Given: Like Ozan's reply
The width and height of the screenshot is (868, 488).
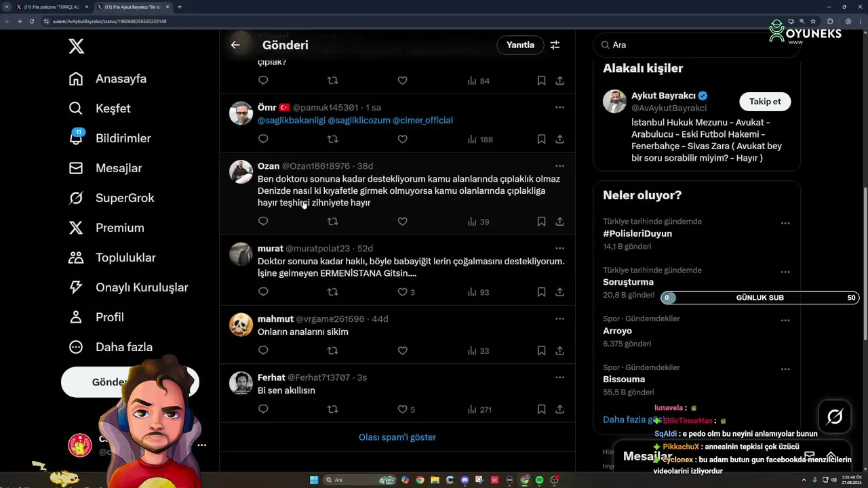Looking at the screenshot, I should pyautogui.click(x=402, y=222).
